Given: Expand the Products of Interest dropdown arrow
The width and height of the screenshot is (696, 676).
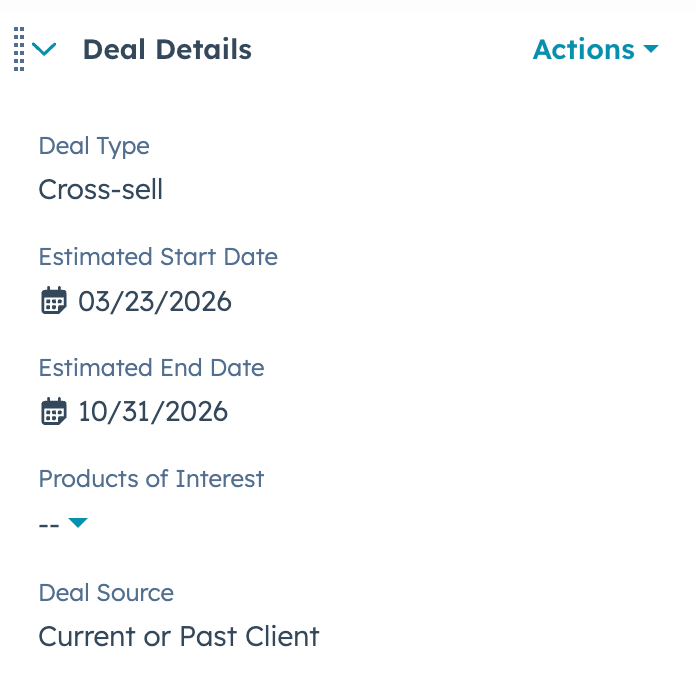Looking at the screenshot, I should pos(78,523).
